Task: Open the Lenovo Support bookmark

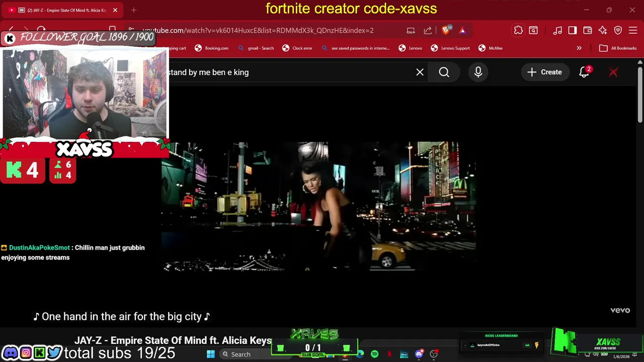Action: pyautogui.click(x=450, y=48)
